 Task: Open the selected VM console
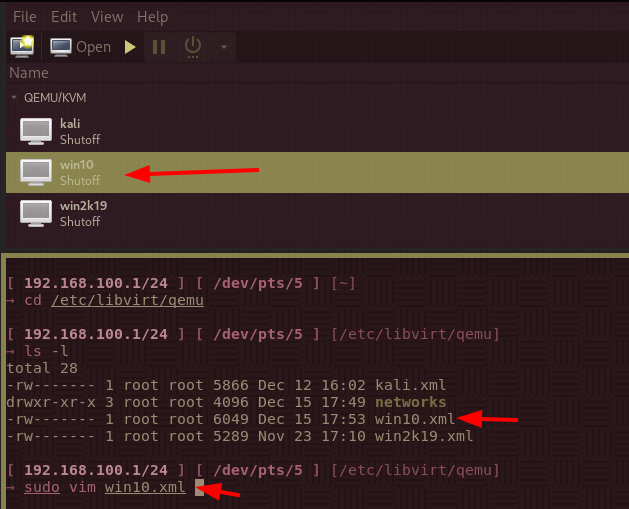tap(80, 47)
